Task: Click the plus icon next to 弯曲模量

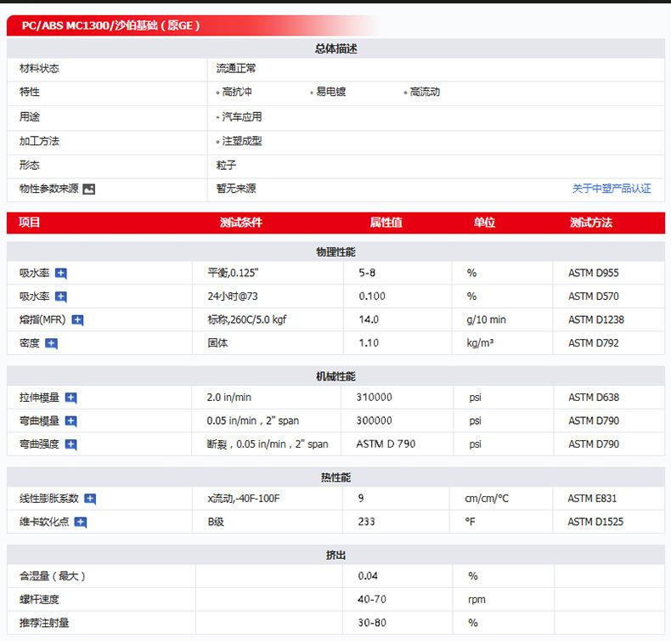Action: click(71, 421)
